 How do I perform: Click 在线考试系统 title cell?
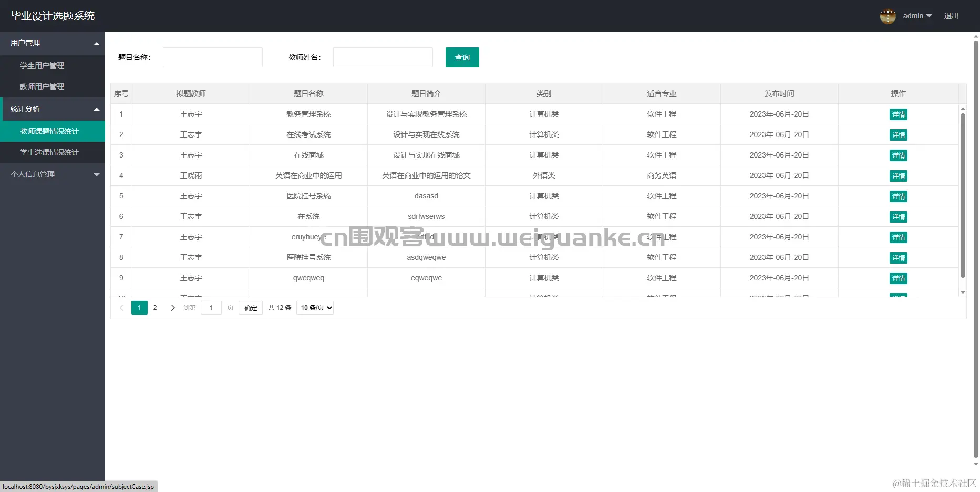308,134
